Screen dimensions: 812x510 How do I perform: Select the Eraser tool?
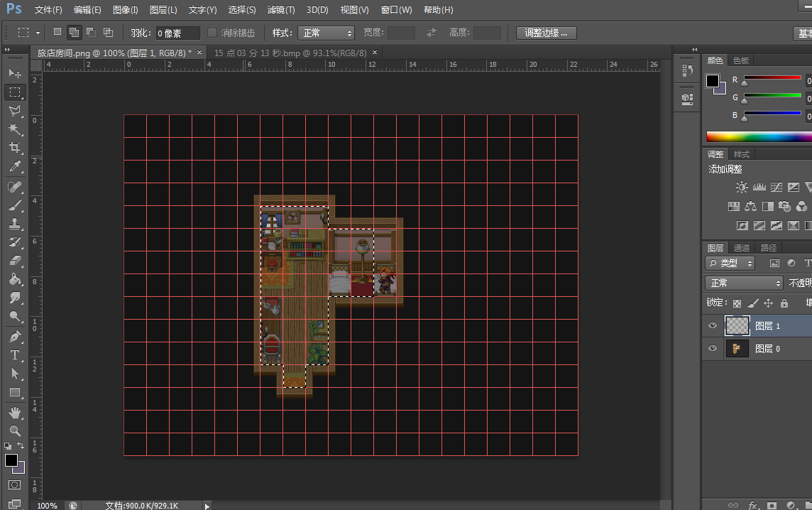[x=15, y=261]
